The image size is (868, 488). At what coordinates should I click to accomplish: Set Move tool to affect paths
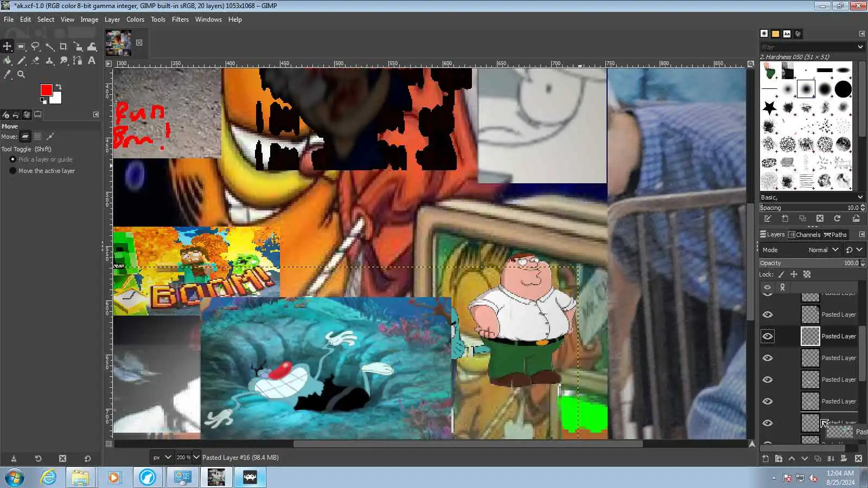click(50, 137)
